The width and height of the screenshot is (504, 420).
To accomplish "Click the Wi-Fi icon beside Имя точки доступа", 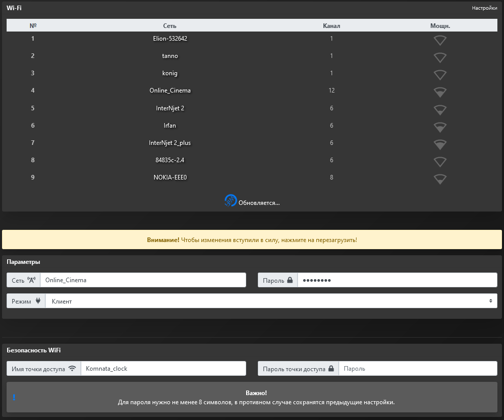I will [x=72, y=369].
